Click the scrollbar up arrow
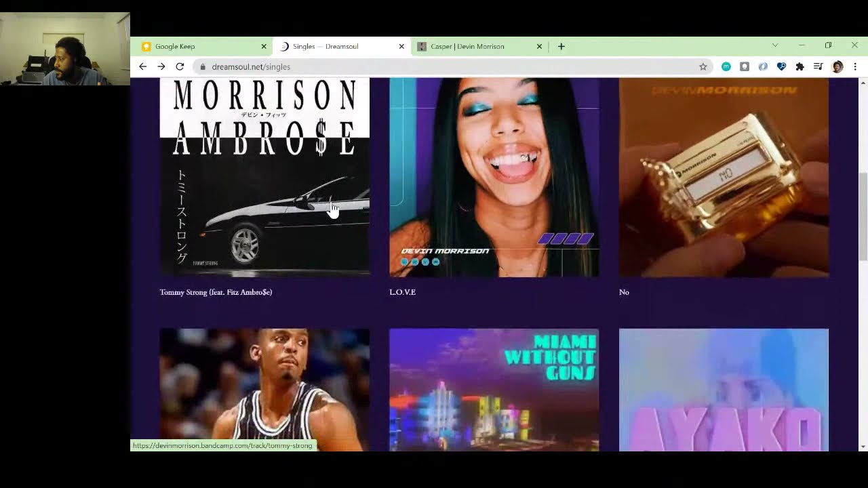Viewport: 868px width, 488px height. pos(863,83)
